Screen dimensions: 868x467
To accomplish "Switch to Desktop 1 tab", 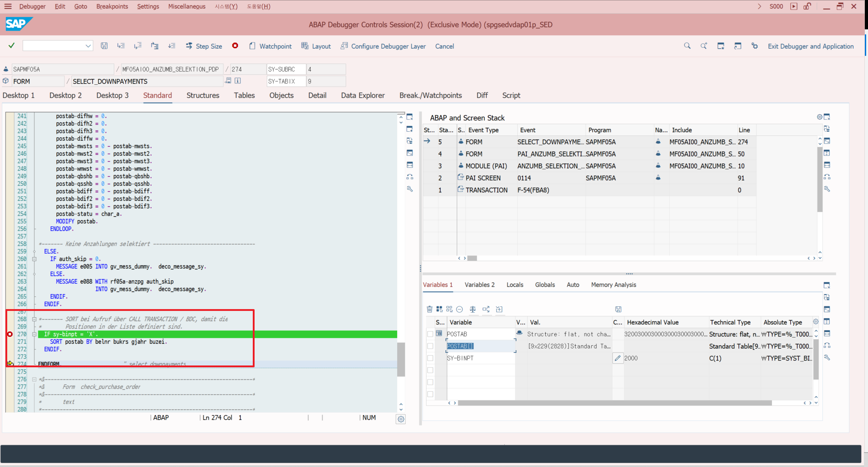I will pyautogui.click(x=19, y=95).
